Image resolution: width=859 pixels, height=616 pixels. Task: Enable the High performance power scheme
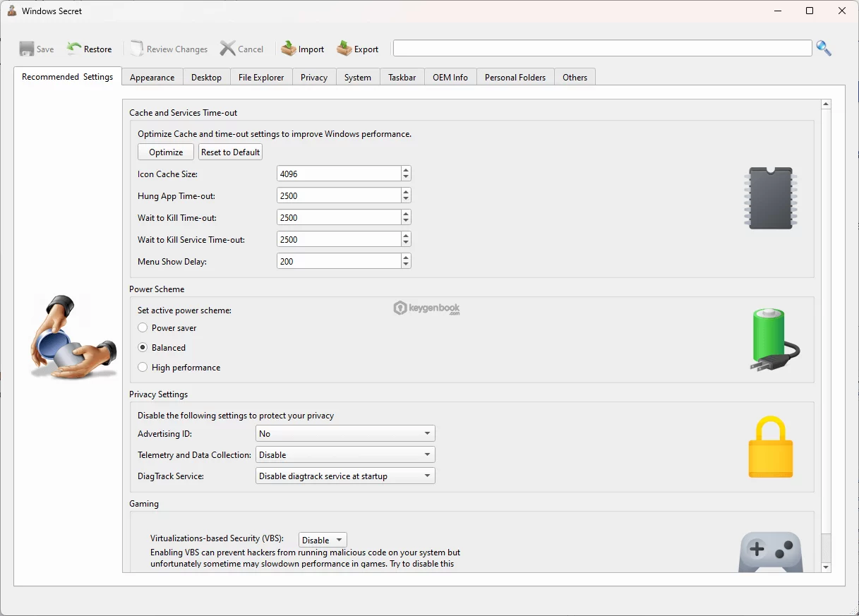point(143,368)
